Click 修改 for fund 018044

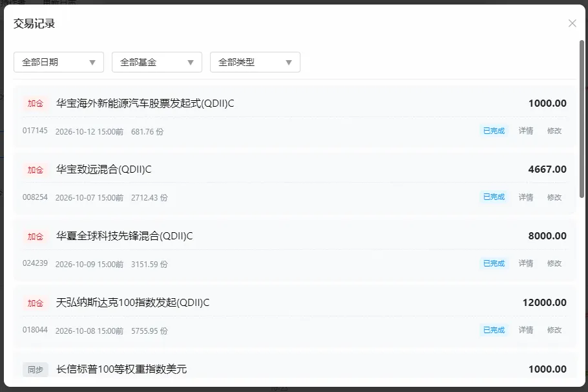coord(554,330)
